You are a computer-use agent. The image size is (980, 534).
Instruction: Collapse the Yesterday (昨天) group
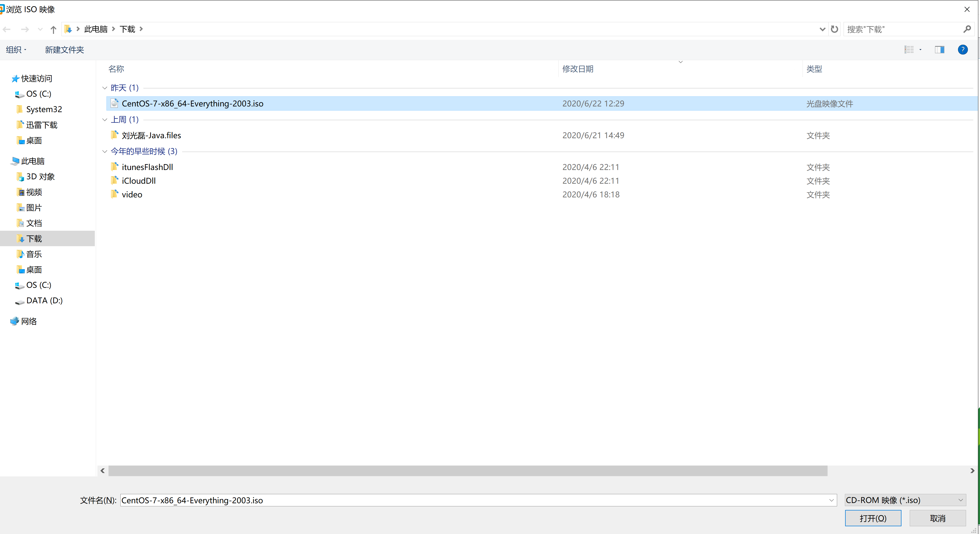click(x=105, y=88)
